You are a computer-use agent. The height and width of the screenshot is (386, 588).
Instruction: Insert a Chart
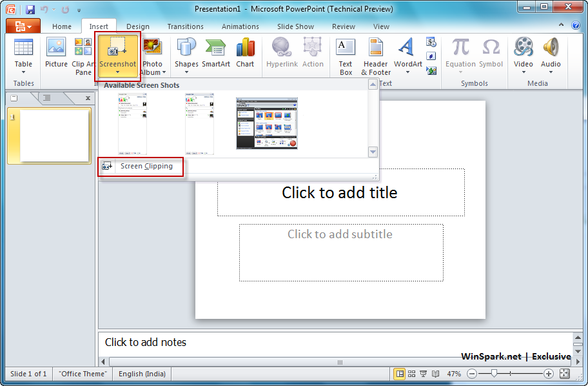[x=245, y=53]
